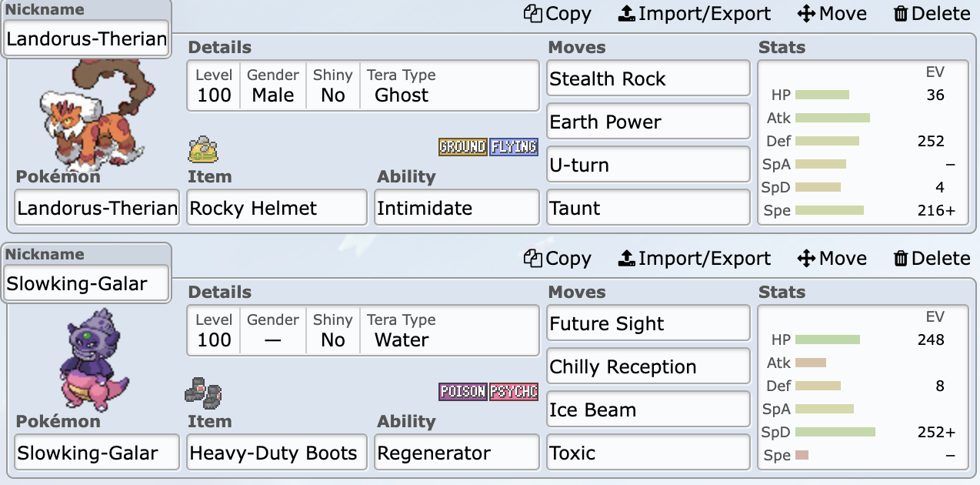This screenshot has width=980, height=485.
Task: Click the Psychic type badge
Action: tap(513, 392)
